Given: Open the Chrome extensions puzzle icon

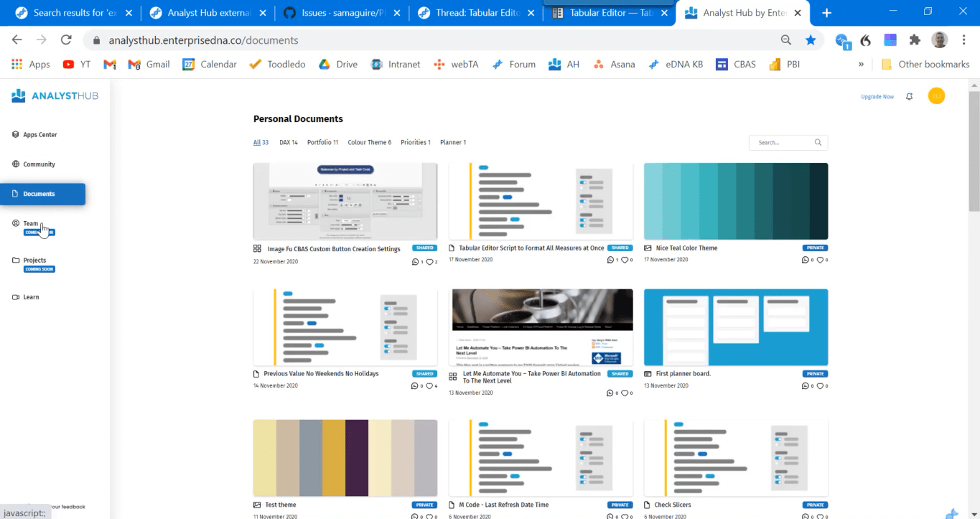Looking at the screenshot, I should point(914,40).
